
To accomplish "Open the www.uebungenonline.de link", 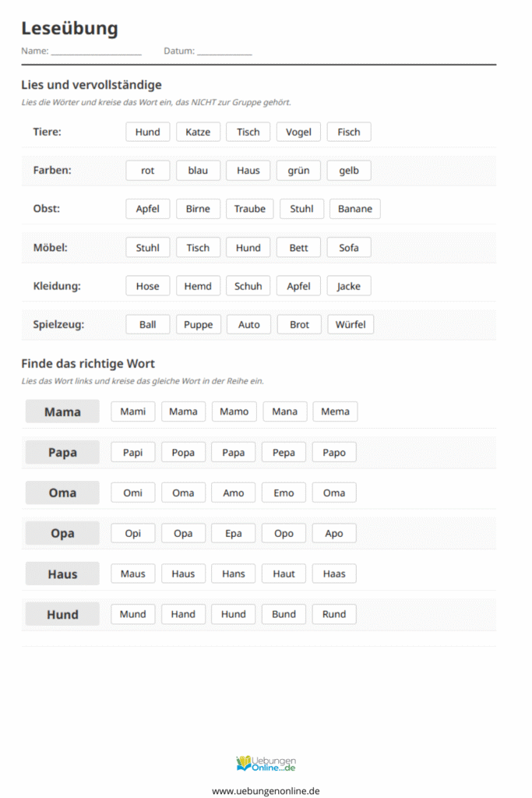I will point(266,790).
